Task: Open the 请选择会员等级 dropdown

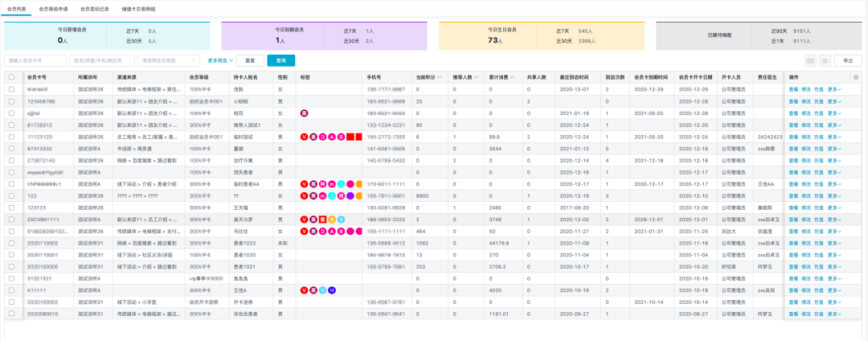Action: point(169,61)
